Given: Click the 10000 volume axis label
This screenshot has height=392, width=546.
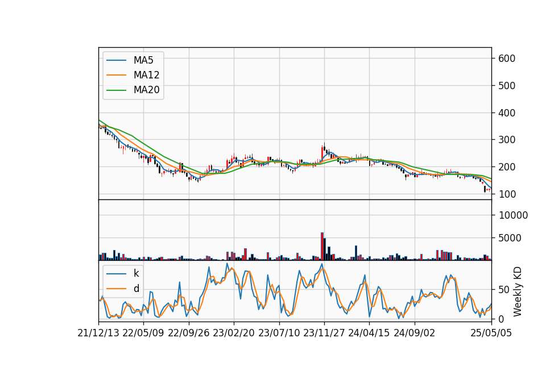Looking at the screenshot, I should pyautogui.click(x=513, y=215).
